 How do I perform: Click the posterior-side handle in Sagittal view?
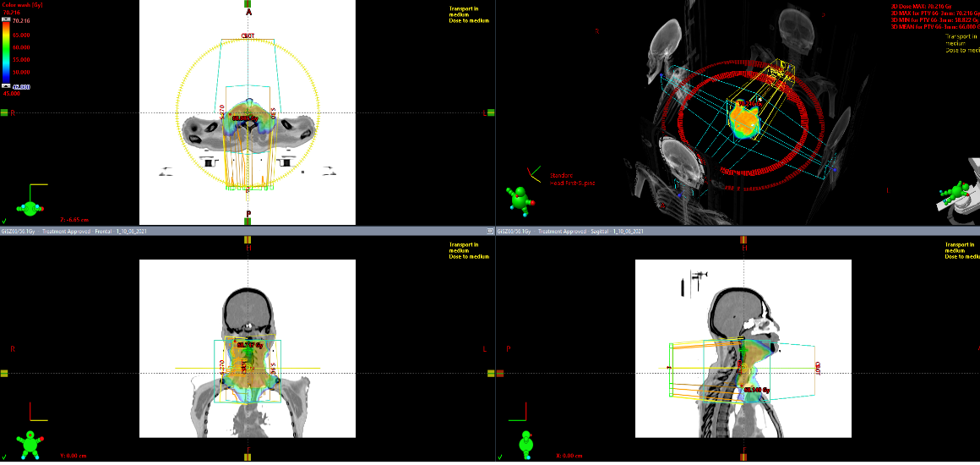pos(500,374)
